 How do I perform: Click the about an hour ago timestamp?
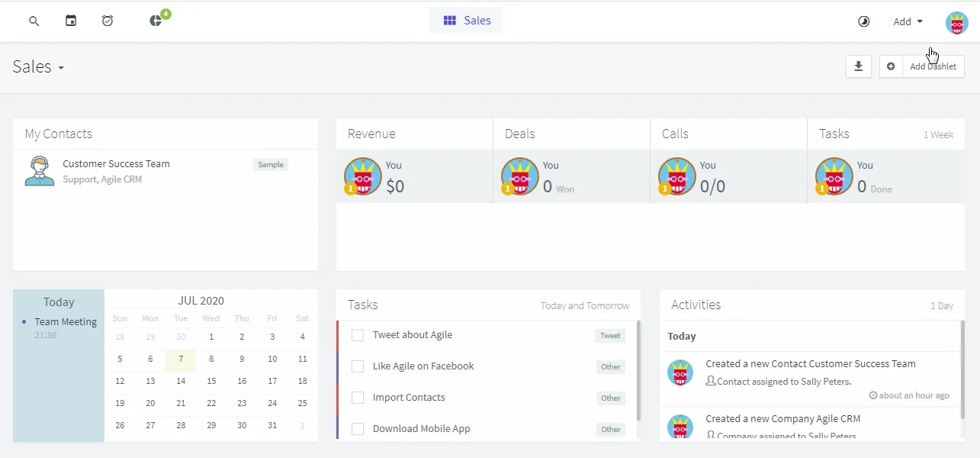[910, 395]
